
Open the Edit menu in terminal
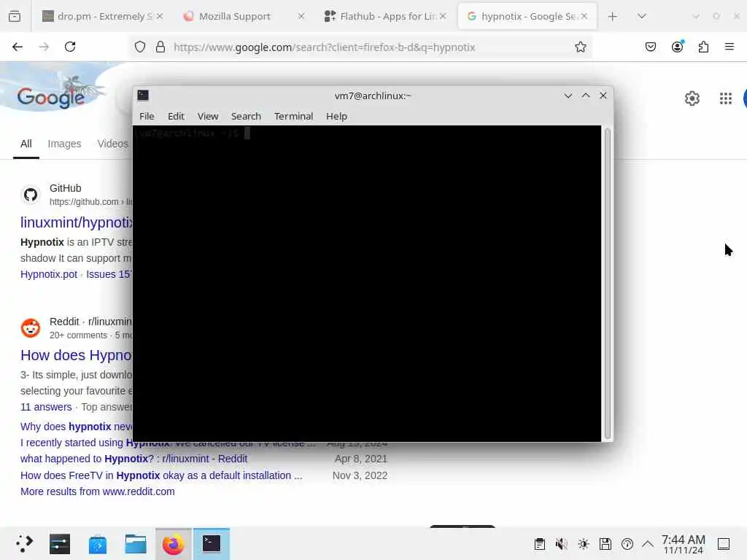pyautogui.click(x=176, y=116)
